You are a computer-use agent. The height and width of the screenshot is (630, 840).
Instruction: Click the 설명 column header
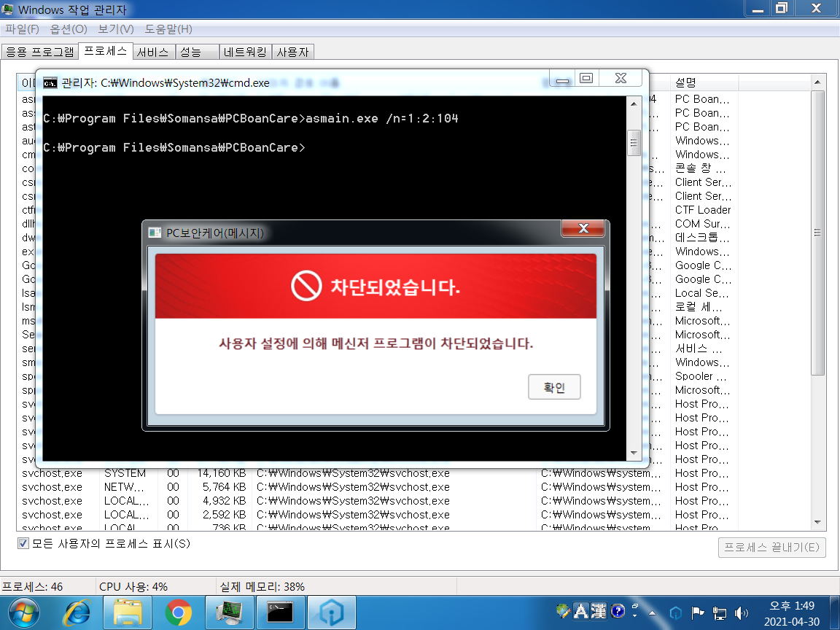704,82
